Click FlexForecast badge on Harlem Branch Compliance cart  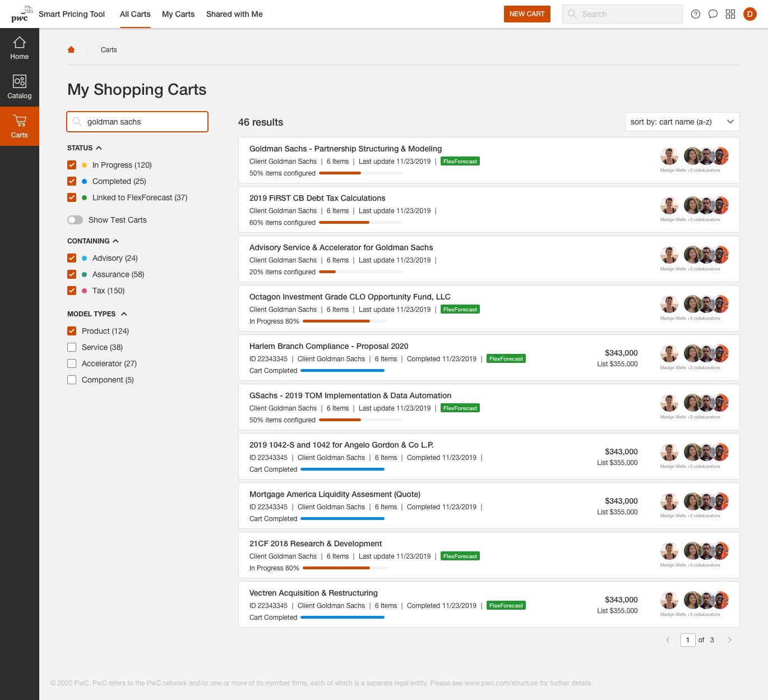(506, 359)
